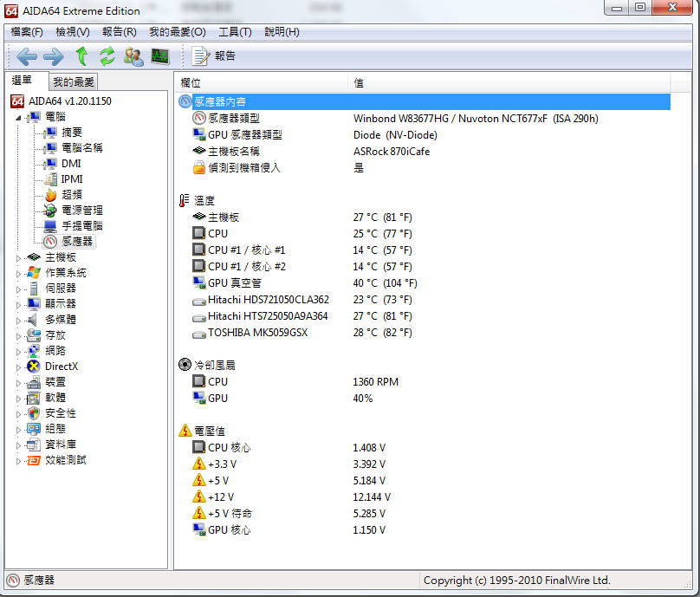Click the DirectX yellow X icon
This screenshot has height=597, width=700.
pos(34,367)
